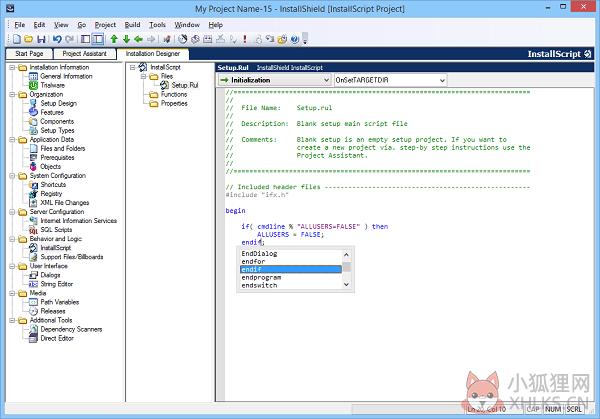Collapse the Server Configuration tree node
This screenshot has width=600, height=419.
click(12, 212)
